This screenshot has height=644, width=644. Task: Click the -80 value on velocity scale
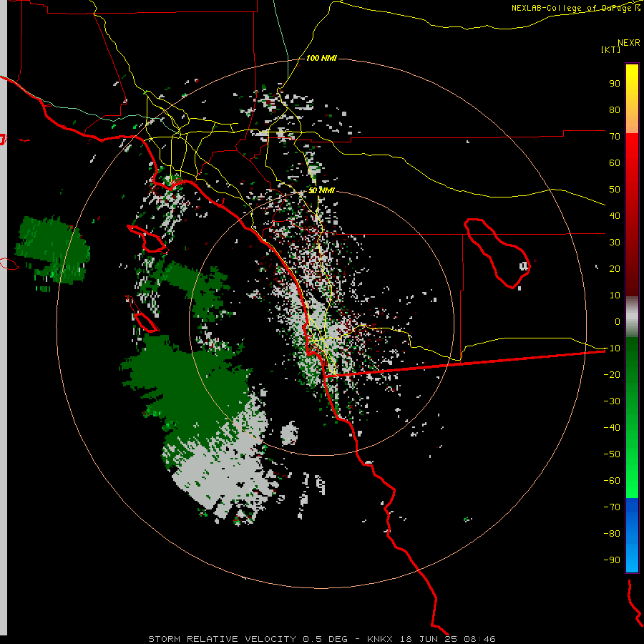612,534
